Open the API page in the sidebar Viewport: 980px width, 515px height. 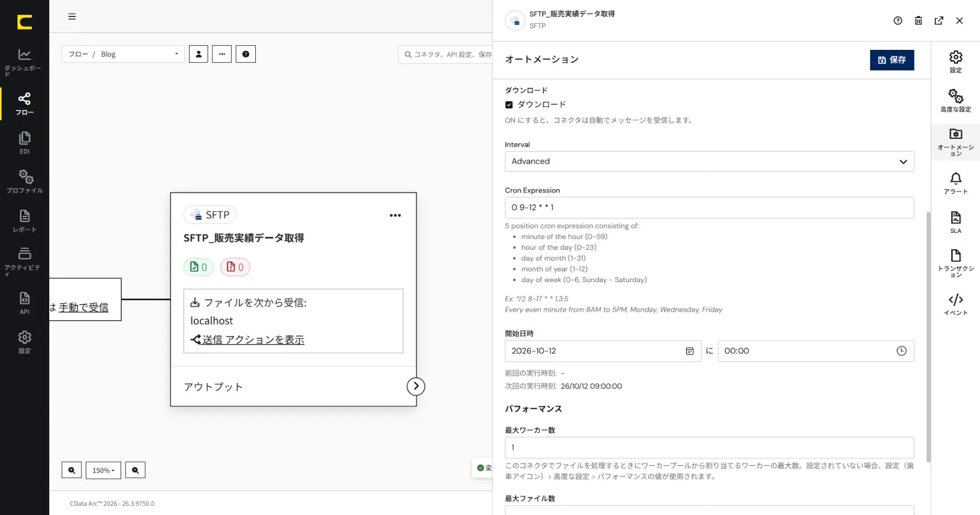coord(24,303)
